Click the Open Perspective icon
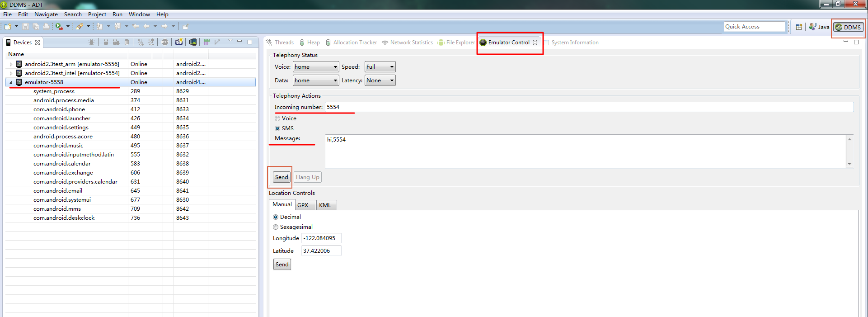The width and height of the screenshot is (868, 317). 799,27
